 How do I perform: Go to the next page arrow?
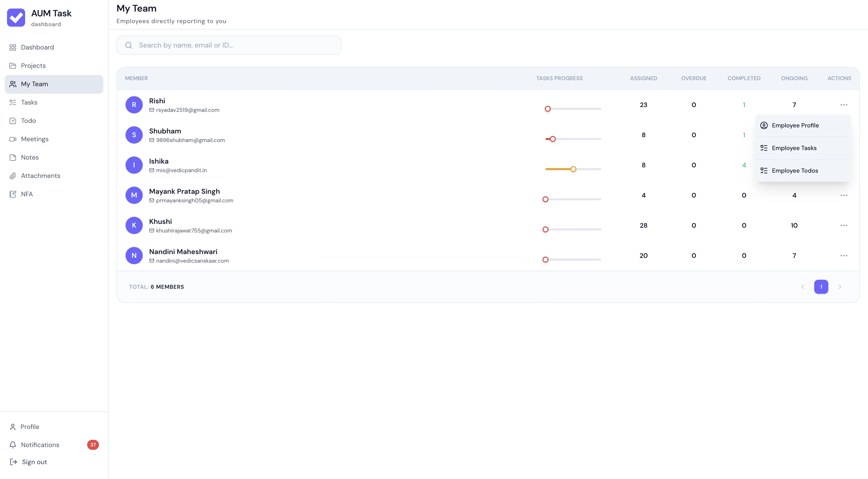pyautogui.click(x=840, y=287)
